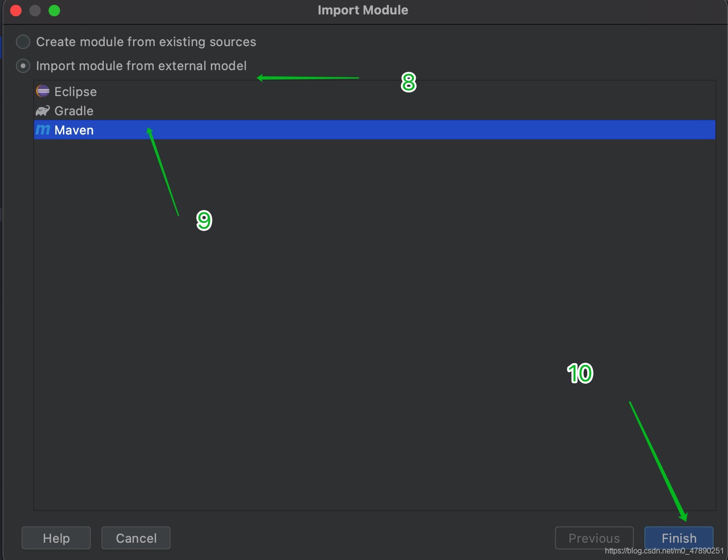Choose the Eclipse list entry
This screenshot has height=560, width=728.
(x=375, y=91)
